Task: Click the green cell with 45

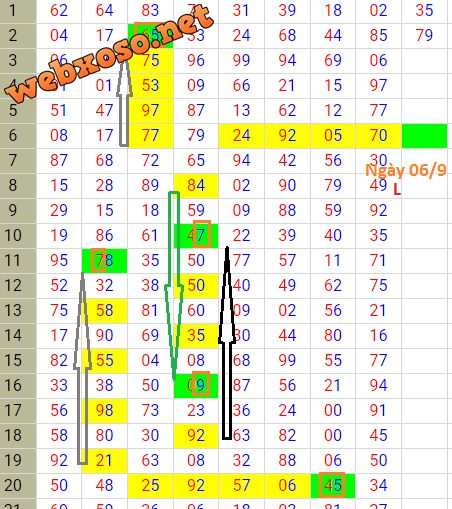Action: (x=333, y=486)
